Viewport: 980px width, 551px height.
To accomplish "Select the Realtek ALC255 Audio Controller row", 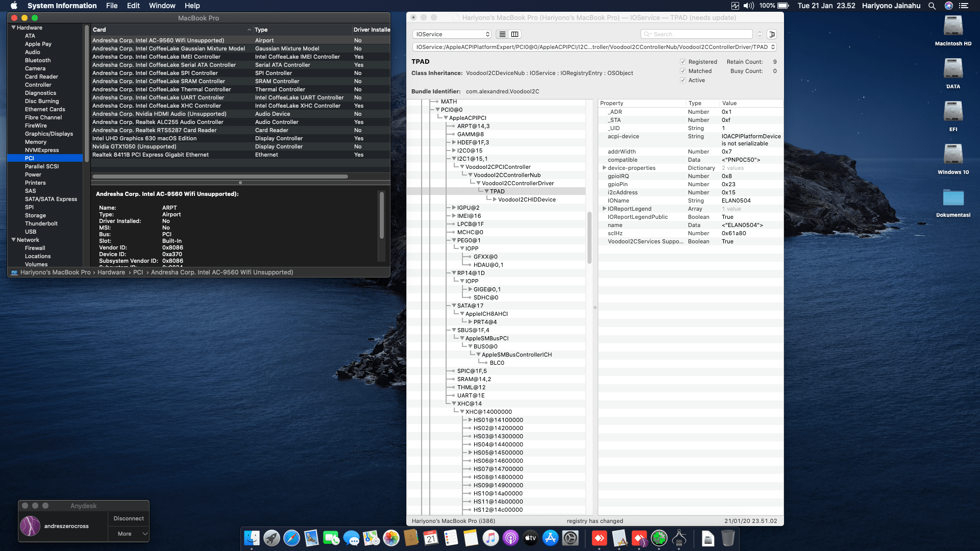I will 240,122.
